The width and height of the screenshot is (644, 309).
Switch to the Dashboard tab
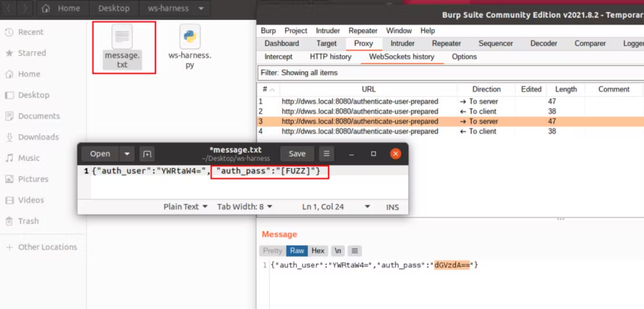pos(282,43)
